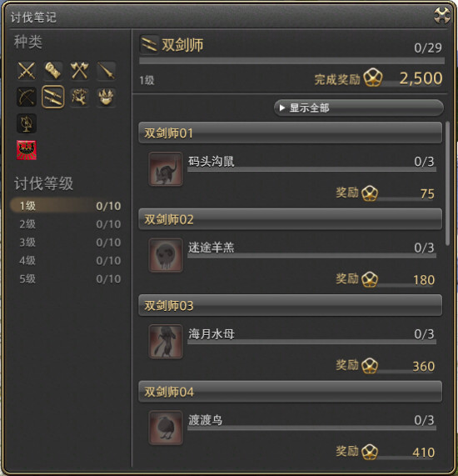
Task: Click the 码头沟鼠 target thumbnail
Action: pos(166,169)
